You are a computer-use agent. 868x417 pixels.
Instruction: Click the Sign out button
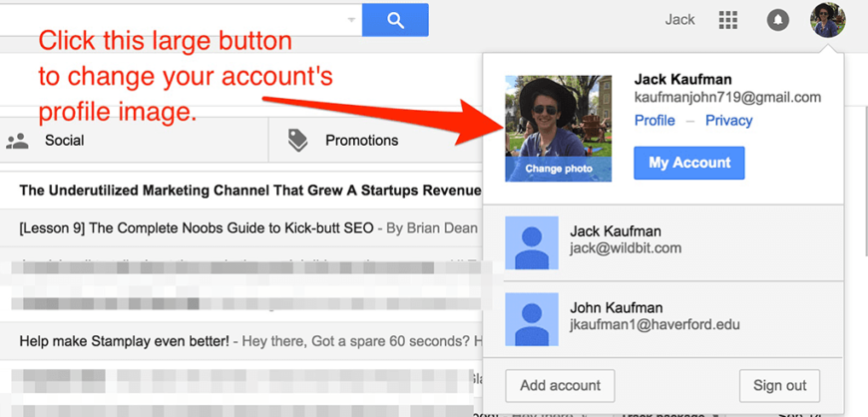(779, 385)
